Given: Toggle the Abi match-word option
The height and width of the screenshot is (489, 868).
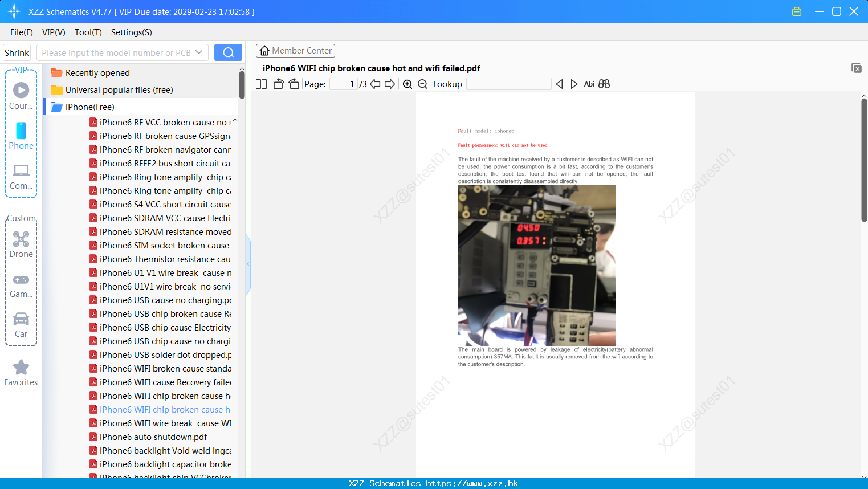Looking at the screenshot, I should coord(589,84).
